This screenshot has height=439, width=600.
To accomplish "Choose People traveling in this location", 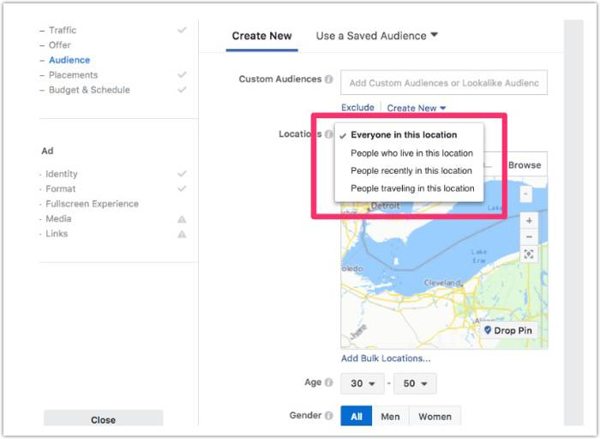I will 412,188.
